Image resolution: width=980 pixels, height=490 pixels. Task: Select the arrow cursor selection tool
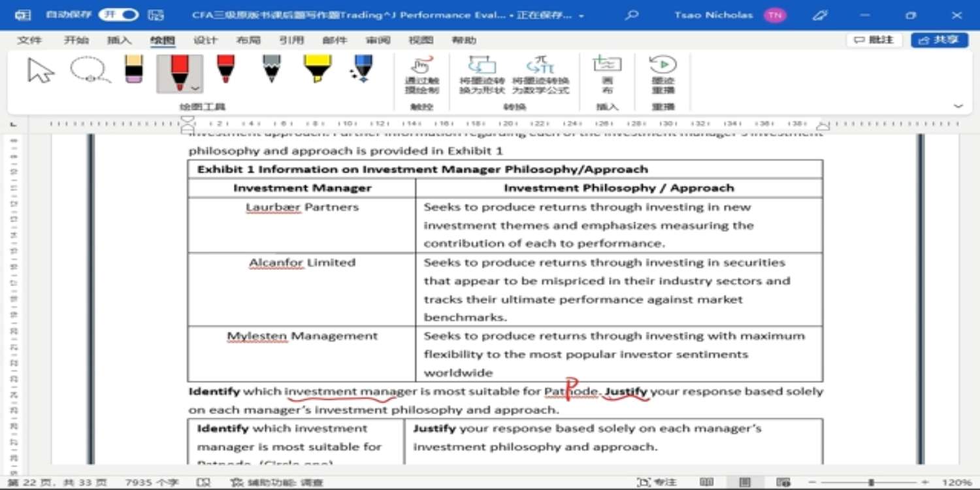click(x=41, y=71)
